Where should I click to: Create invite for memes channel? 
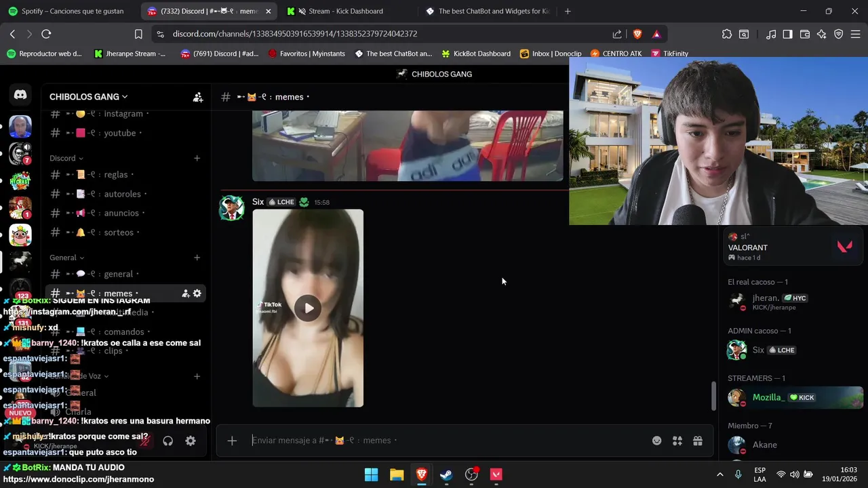185,293
